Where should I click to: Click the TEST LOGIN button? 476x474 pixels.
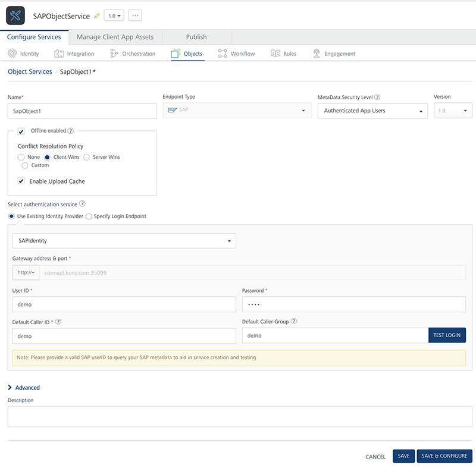(447, 335)
